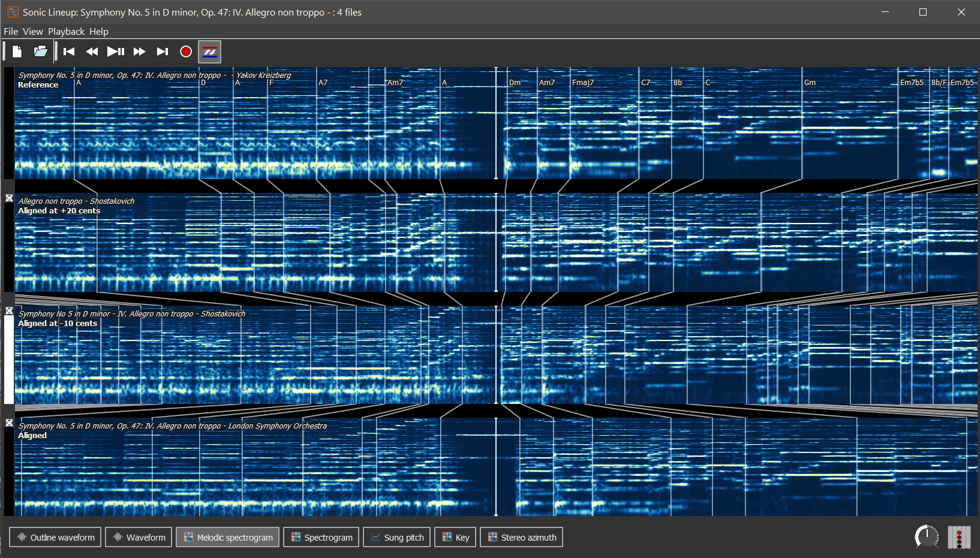Switch to the Outline waveform view
The width and height of the screenshot is (980, 558).
click(55, 537)
